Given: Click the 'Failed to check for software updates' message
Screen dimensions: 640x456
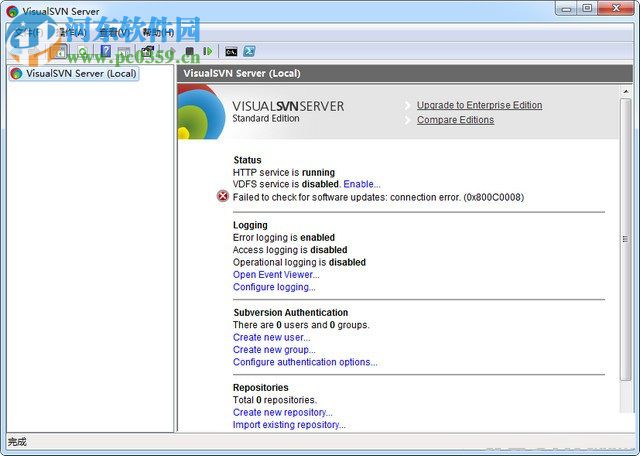Looking at the screenshot, I should [378, 197].
